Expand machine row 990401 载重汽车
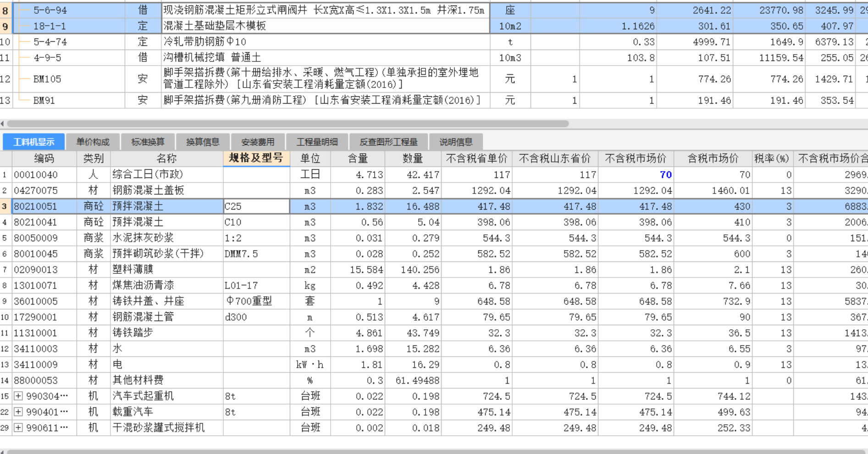This screenshot has width=868, height=454. [18, 412]
